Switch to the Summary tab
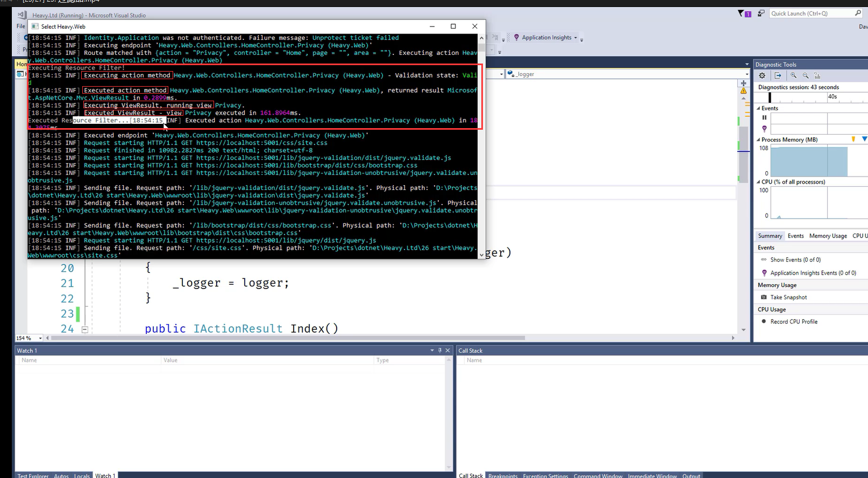 [x=770, y=236]
